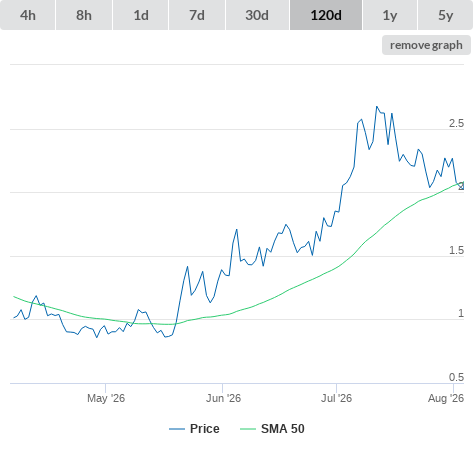Click the Jun '26 axis label
The width and height of the screenshot is (474, 455).
point(223,398)
